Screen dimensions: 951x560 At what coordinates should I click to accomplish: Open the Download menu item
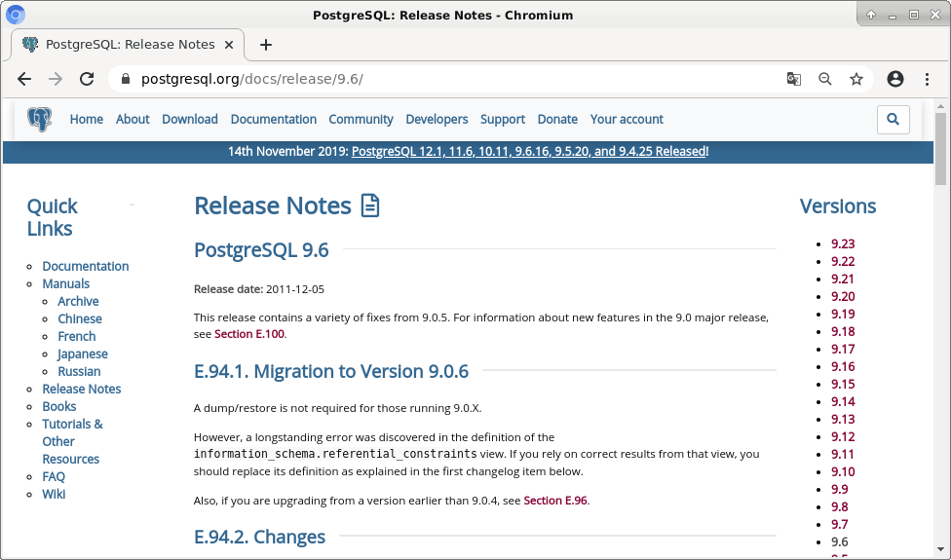(x=190, y=119)
